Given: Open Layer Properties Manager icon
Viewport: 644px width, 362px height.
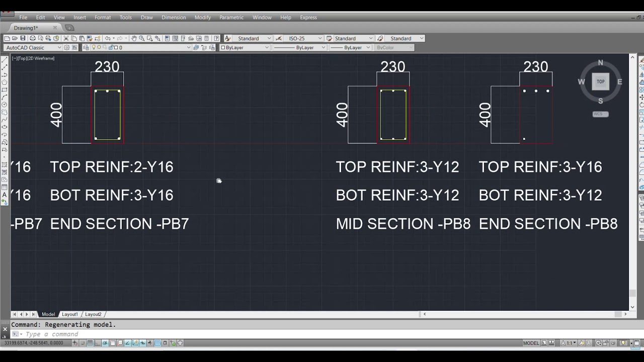Looking at the screenshot, I should click(x=86, y=47).
